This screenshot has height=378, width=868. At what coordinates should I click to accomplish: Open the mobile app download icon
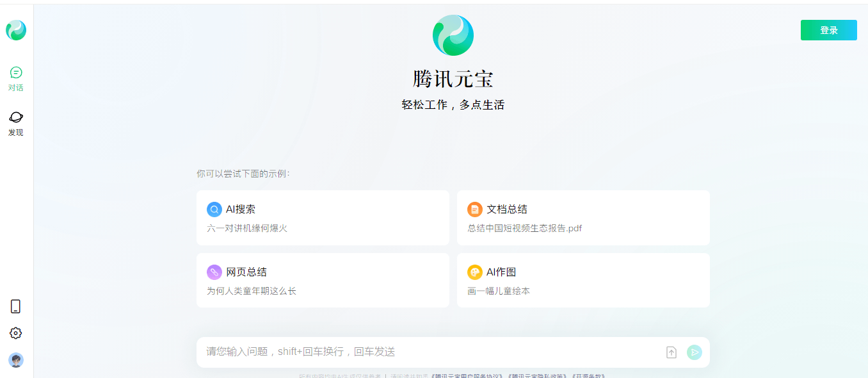tap(16, 306)
